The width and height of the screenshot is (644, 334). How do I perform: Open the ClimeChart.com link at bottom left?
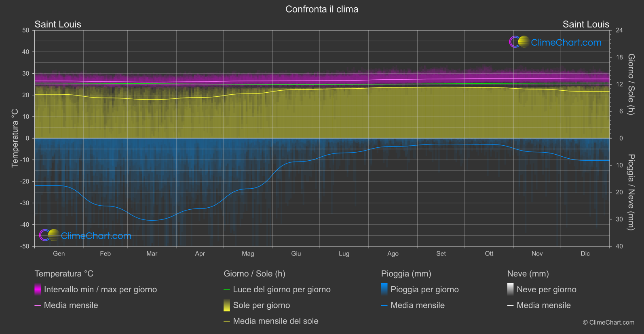tap(96, 236)
